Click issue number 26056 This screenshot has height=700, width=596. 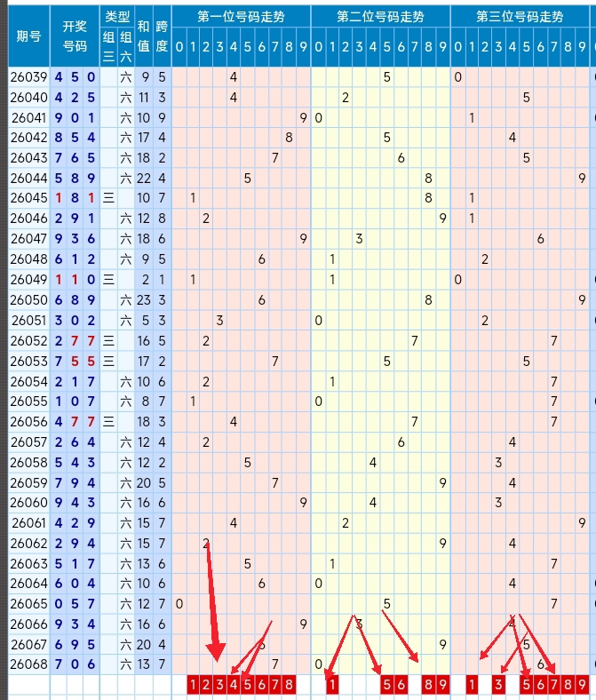(29, 422)
